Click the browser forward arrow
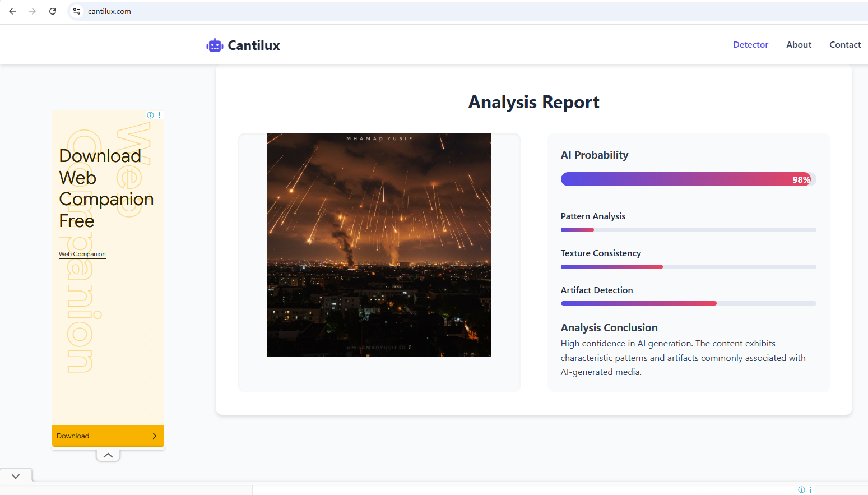868x495 pixels. point(33,11)
